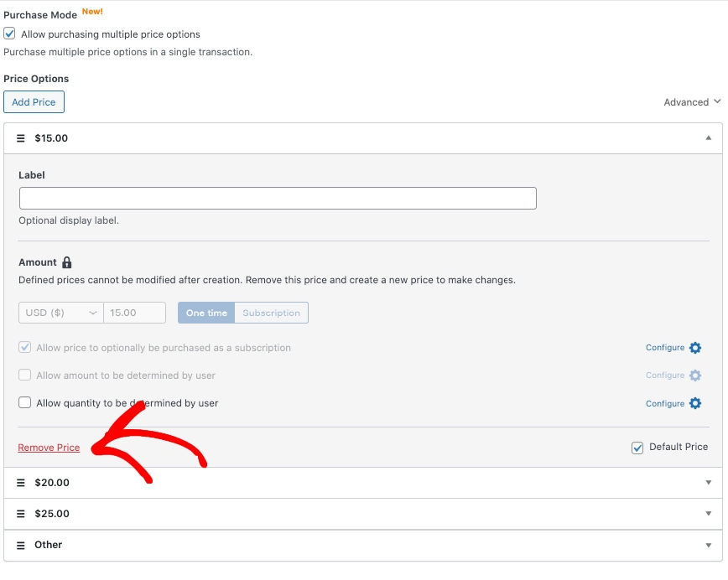Disable allow purchasing multiple price options

pyautogui.click(x=9, y=34)
